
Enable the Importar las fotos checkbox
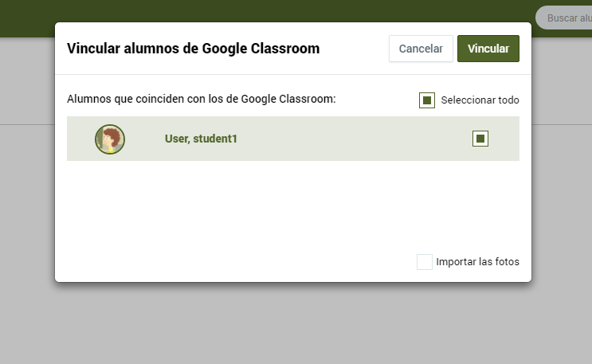(425, 262)
